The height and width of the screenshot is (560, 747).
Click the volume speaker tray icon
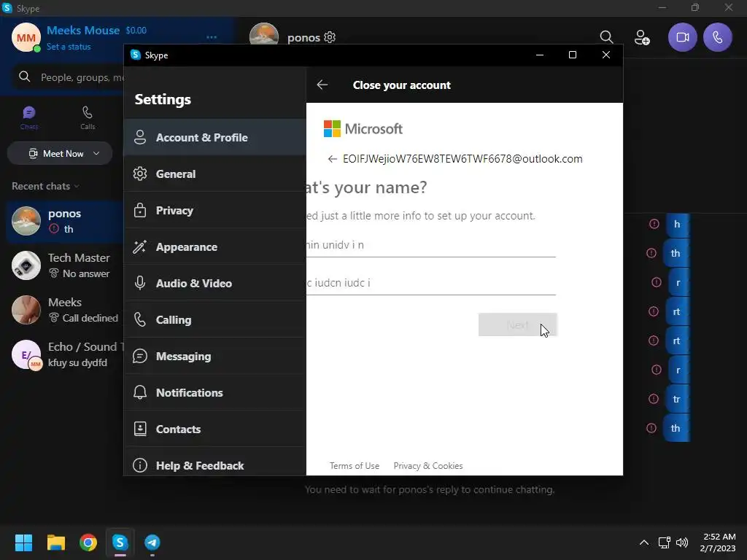[682, 542]
